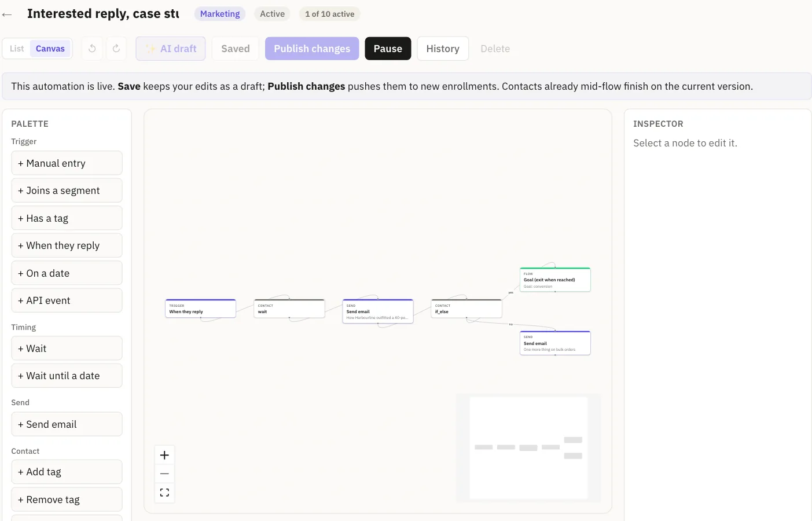Add a Send email step from palette

pos(67,424)
